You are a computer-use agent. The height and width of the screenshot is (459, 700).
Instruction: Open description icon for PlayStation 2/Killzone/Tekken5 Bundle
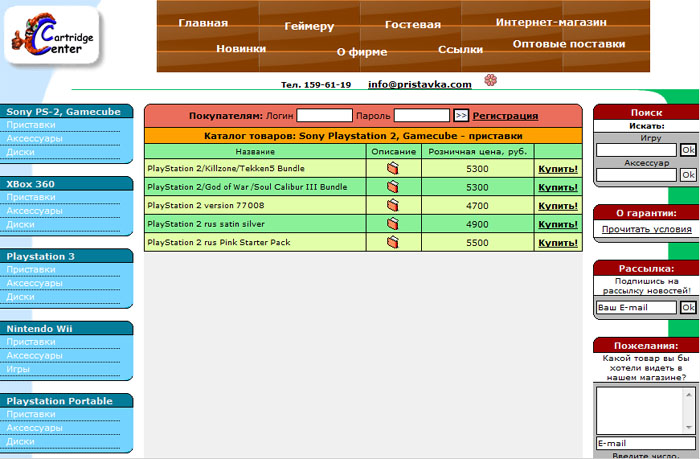coord(393,168)
